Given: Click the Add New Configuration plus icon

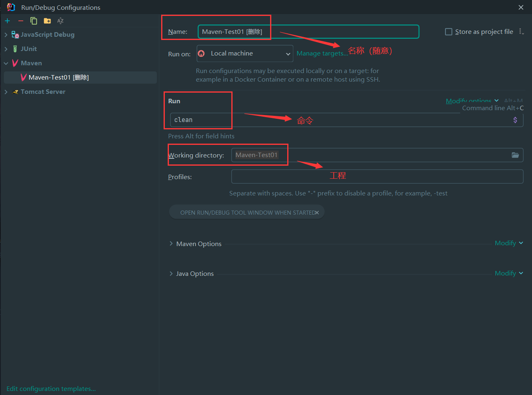Looking at the screenshot, I should coord(7,21).
